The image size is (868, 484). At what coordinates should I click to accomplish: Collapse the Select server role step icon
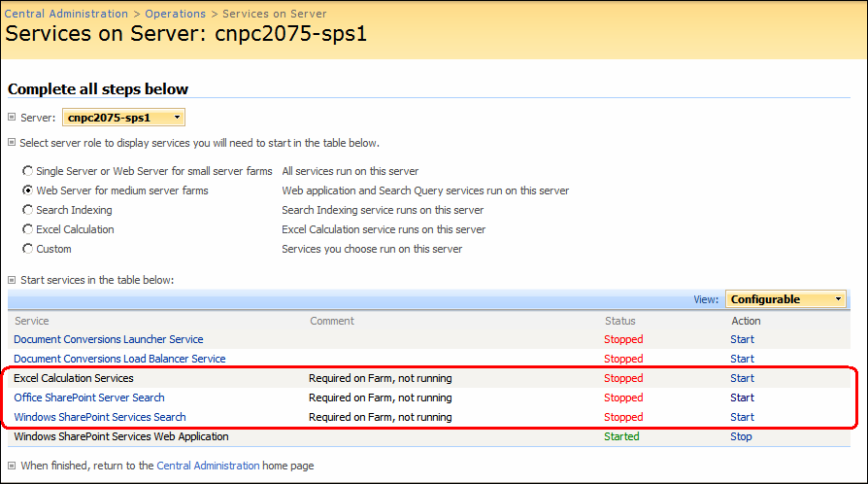tap(12, 143)
